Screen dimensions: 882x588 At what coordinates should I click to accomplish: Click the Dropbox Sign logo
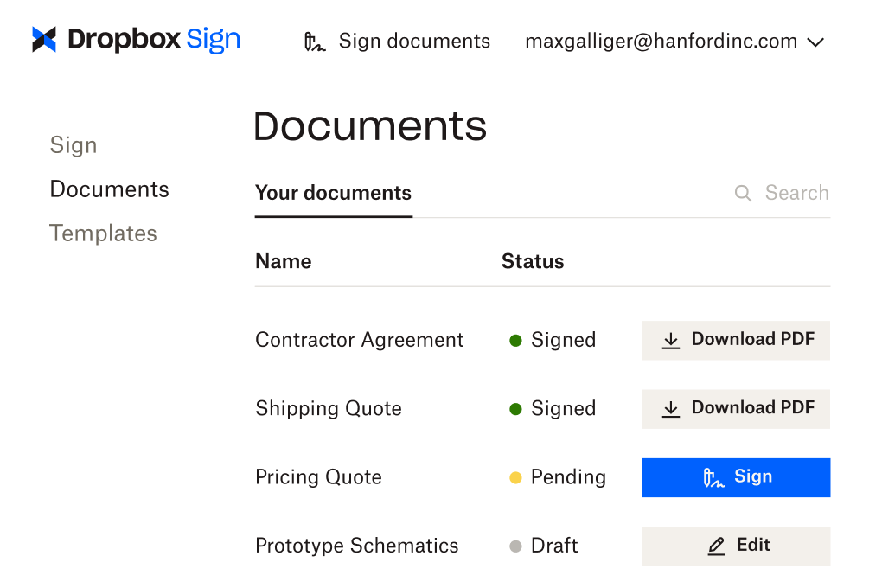click(x=134, y=40)
